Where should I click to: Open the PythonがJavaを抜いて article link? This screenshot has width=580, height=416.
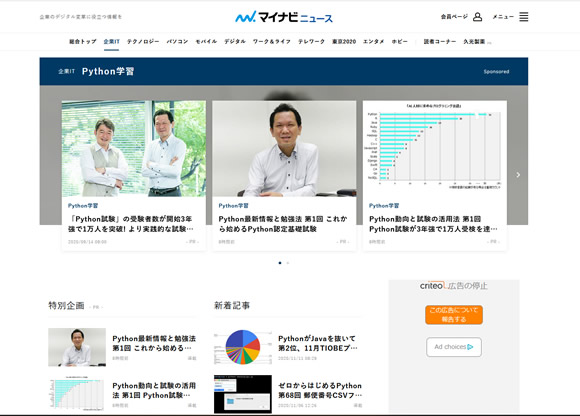pyautogui.click(x=318, y=343)
